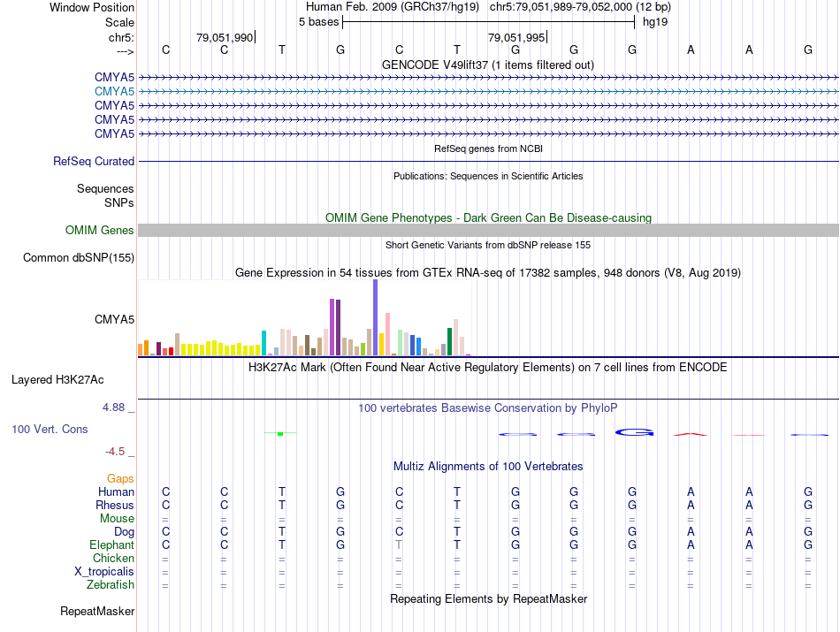Select the Elephant row in Multiz alignment
840x632 pixels.
pos(487,544)
